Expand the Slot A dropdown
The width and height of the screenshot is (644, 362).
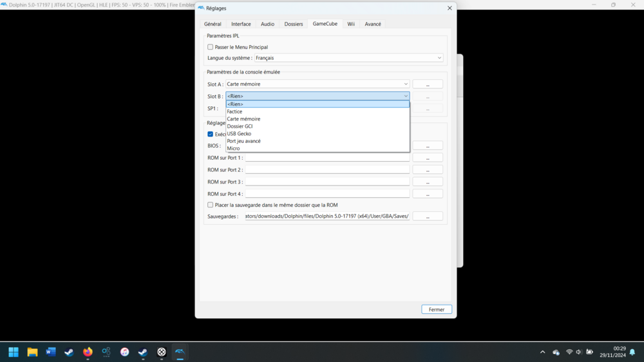[x=317, y=84]
